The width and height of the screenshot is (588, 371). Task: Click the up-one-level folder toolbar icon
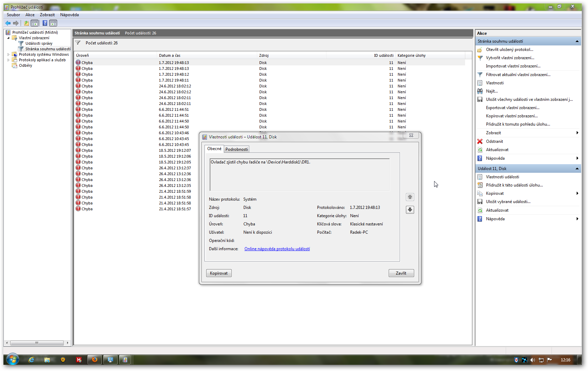coord(27,23)
